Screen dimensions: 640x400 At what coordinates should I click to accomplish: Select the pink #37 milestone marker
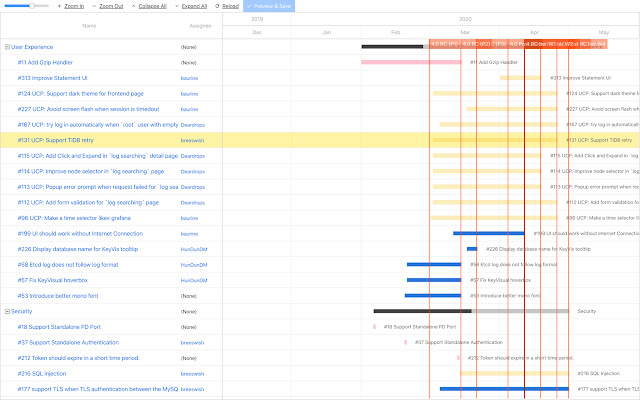point(405,342)
